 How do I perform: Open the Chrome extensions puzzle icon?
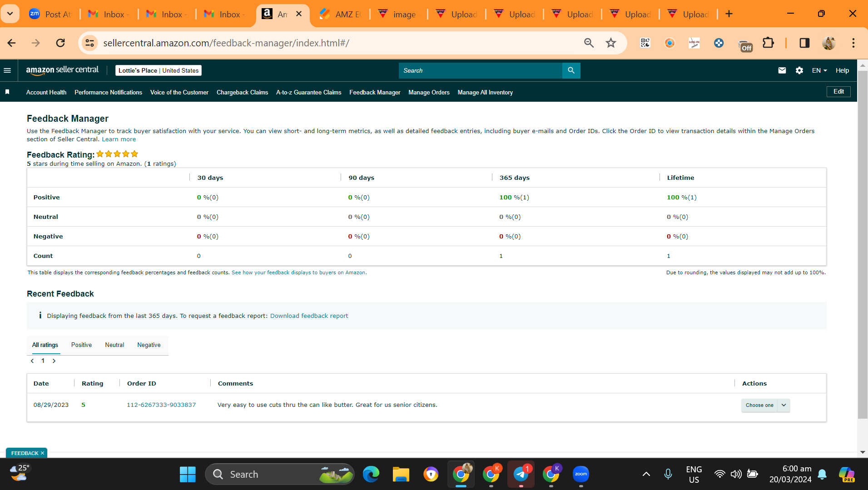tap(768, 43)
